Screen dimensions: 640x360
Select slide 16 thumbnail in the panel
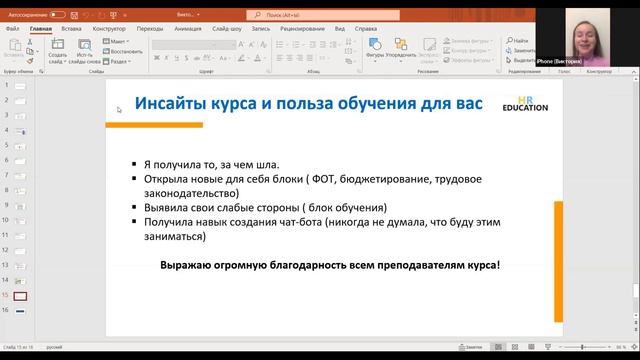click(20, 311)
